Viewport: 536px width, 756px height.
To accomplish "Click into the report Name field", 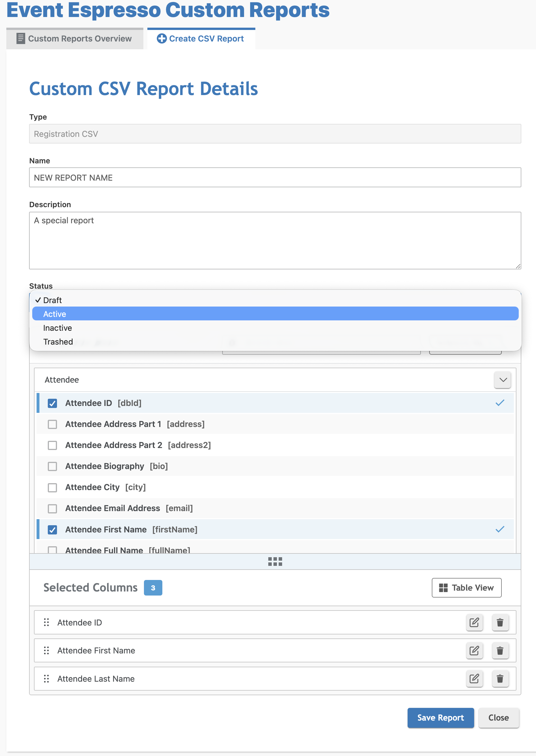I will [275, 177].
